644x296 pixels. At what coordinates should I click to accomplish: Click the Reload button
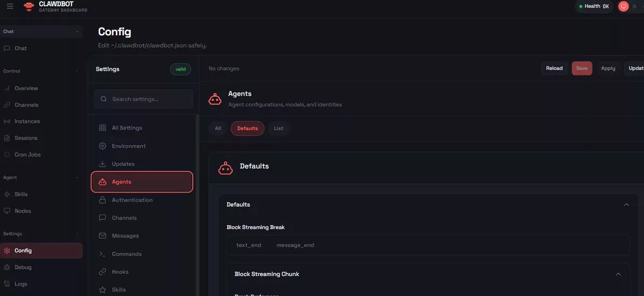coord(554,68)
